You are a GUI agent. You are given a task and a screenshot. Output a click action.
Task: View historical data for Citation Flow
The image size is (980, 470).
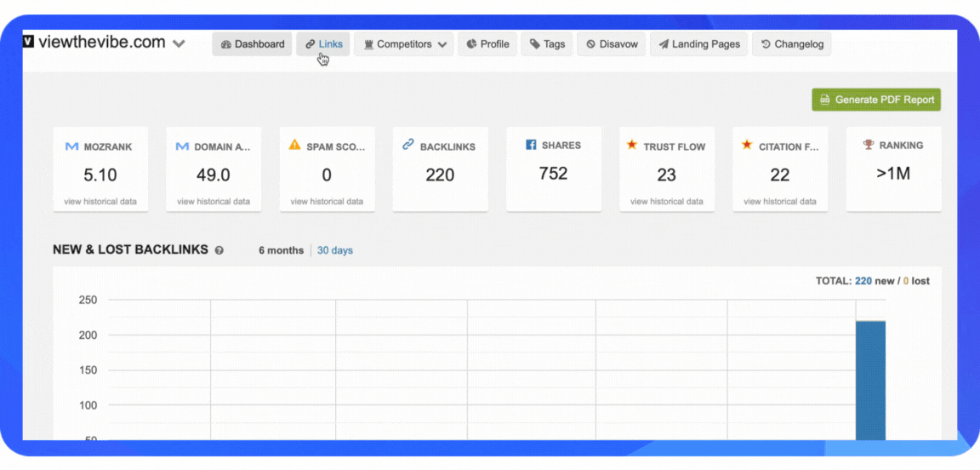click(x=780, y=202)
